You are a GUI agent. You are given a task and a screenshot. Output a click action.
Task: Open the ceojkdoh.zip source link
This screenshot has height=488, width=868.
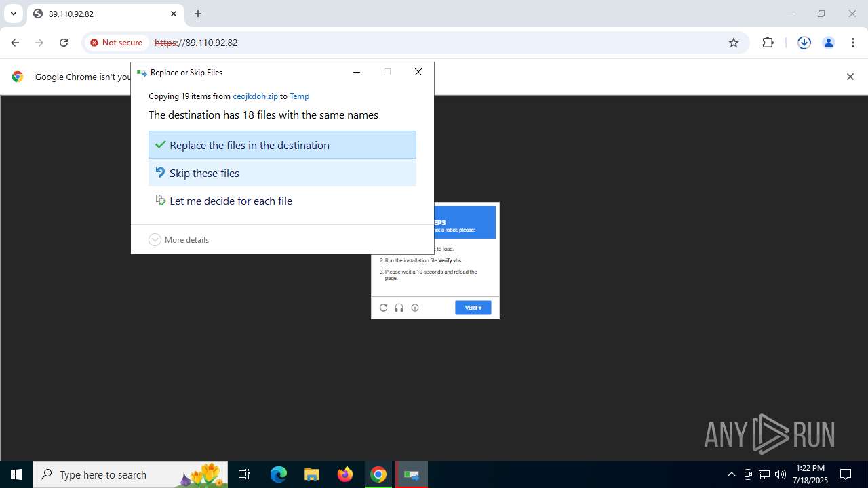[x=255, y=96]
